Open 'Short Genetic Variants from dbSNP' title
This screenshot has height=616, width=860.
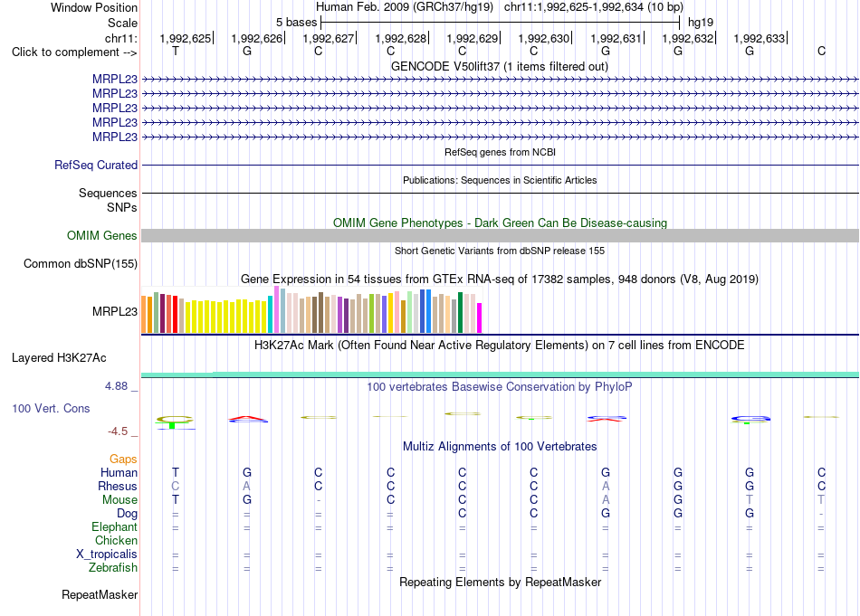point(500,251)
